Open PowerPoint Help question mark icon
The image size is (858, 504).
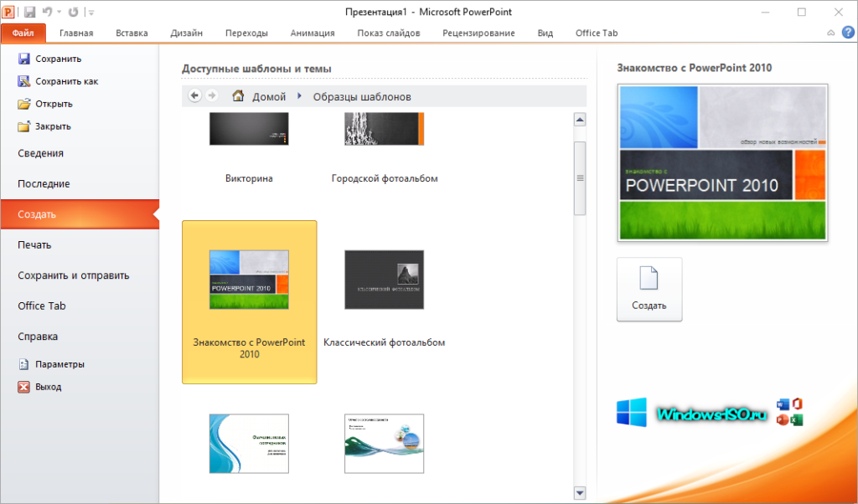(x=848, y=33)
